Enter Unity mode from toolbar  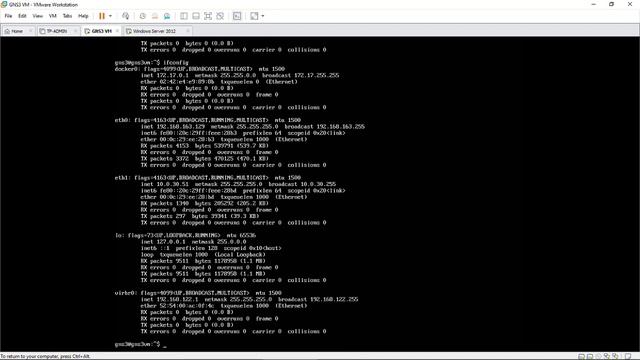(x=220, y=16)
